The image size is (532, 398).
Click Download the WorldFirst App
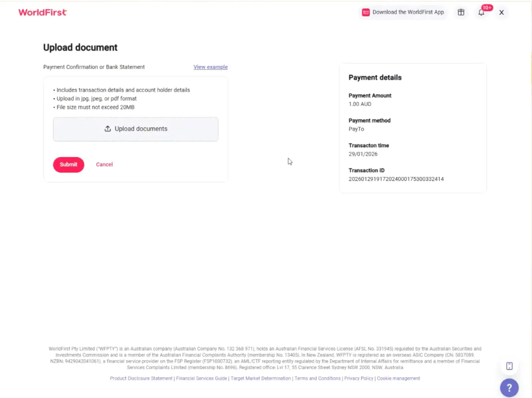[x=403, y=12]
